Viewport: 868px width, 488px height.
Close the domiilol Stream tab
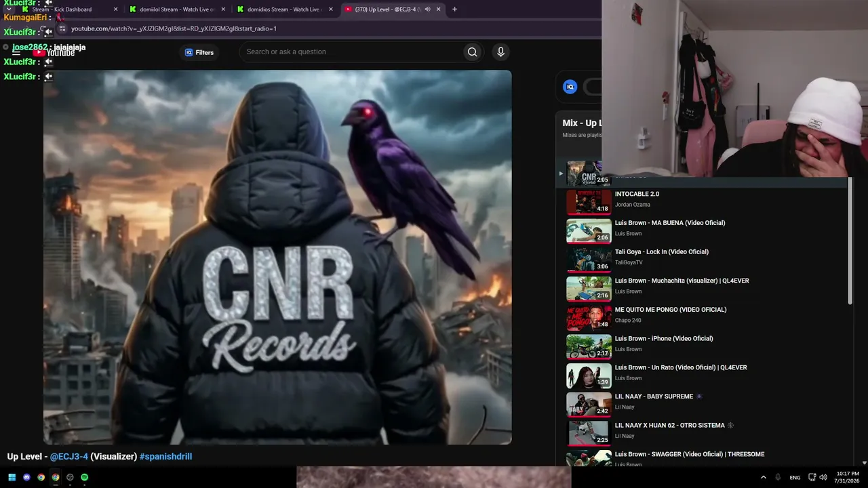point(224,9)
